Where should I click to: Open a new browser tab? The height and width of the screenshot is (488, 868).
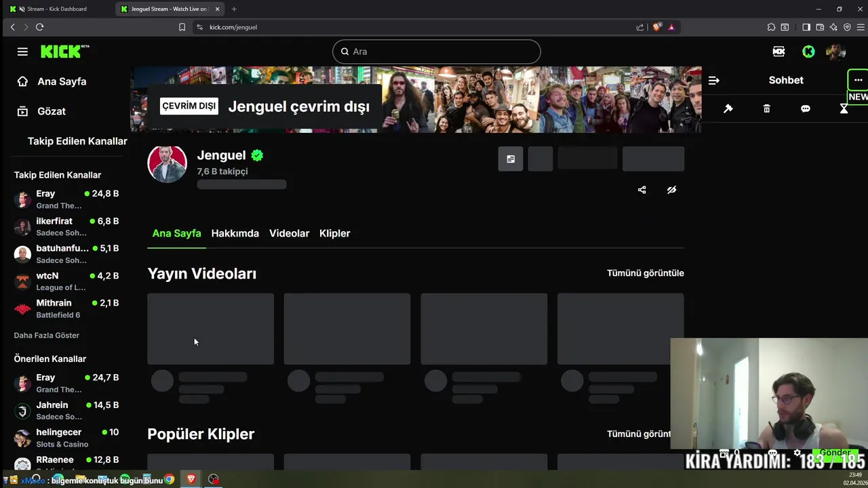(234, 9)
